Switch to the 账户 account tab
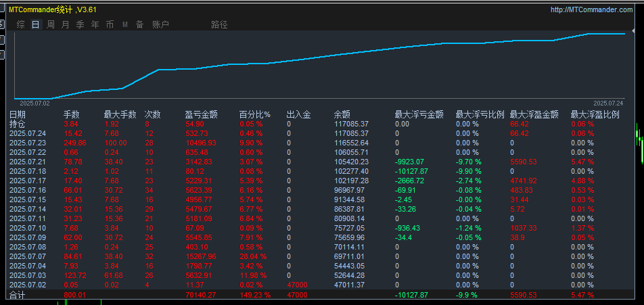 click(160, 24)
